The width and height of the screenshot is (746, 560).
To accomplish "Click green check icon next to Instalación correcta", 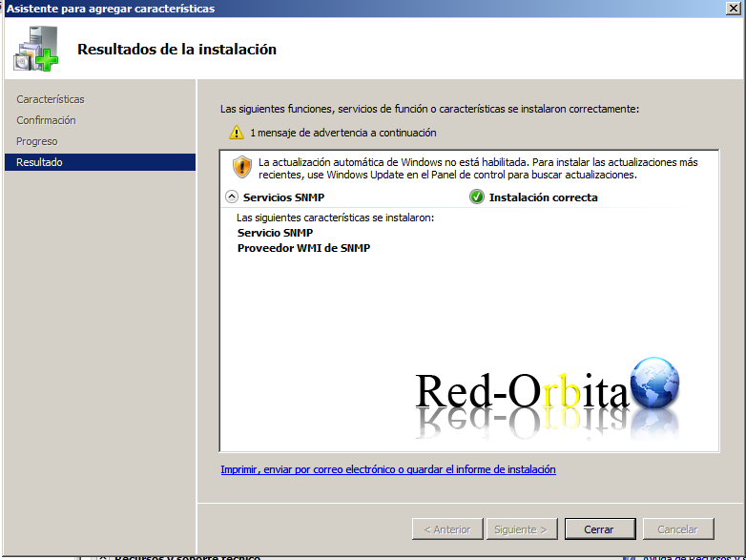I will [477, 197].
